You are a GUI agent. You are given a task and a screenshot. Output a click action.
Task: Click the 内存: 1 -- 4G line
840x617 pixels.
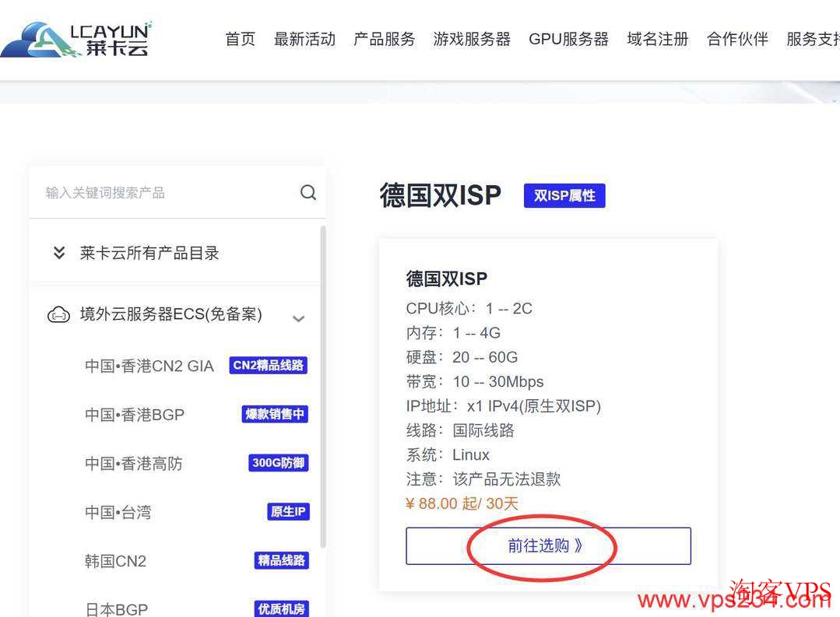(x=453, y=332)
